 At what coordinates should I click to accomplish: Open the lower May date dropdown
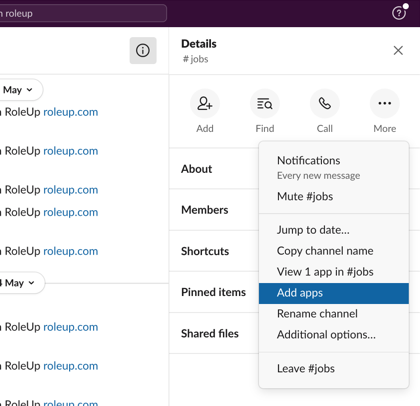[21, 283]
